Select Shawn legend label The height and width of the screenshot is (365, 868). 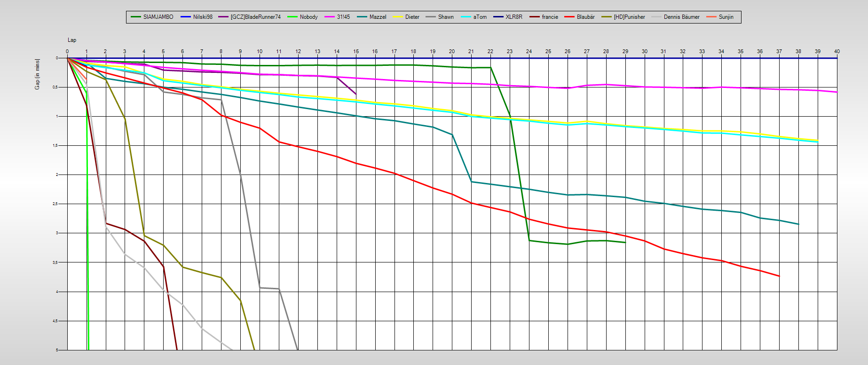coord(446,17)
